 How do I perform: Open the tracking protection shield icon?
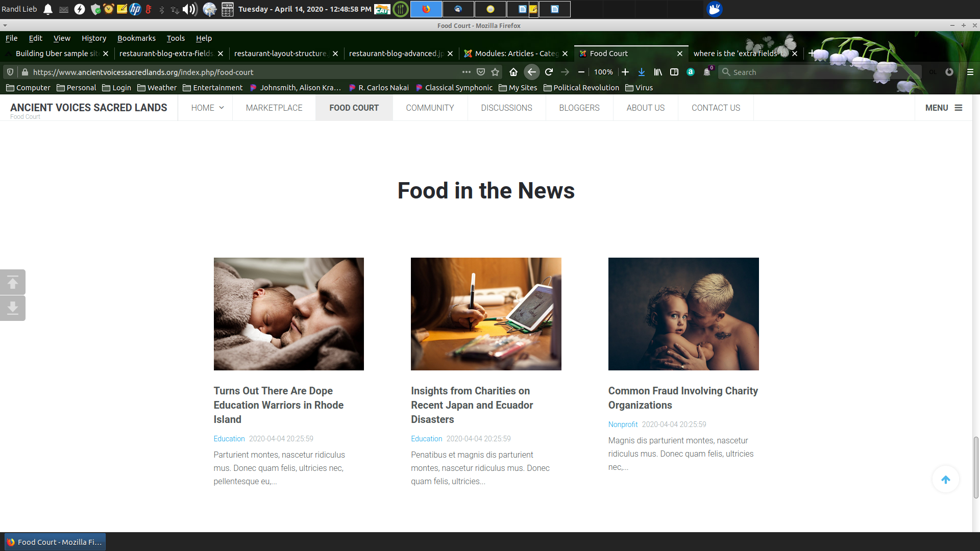point(10,72)
